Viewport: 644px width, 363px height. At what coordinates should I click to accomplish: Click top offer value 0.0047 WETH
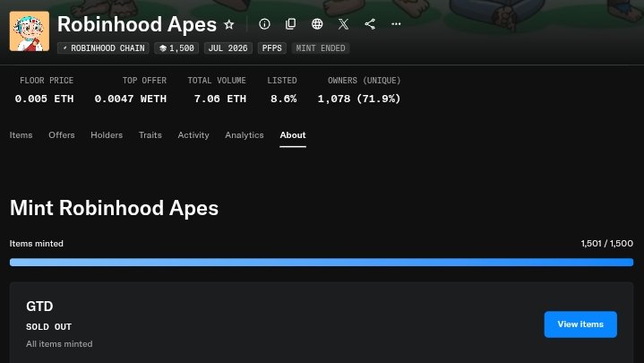pos(131,99)
